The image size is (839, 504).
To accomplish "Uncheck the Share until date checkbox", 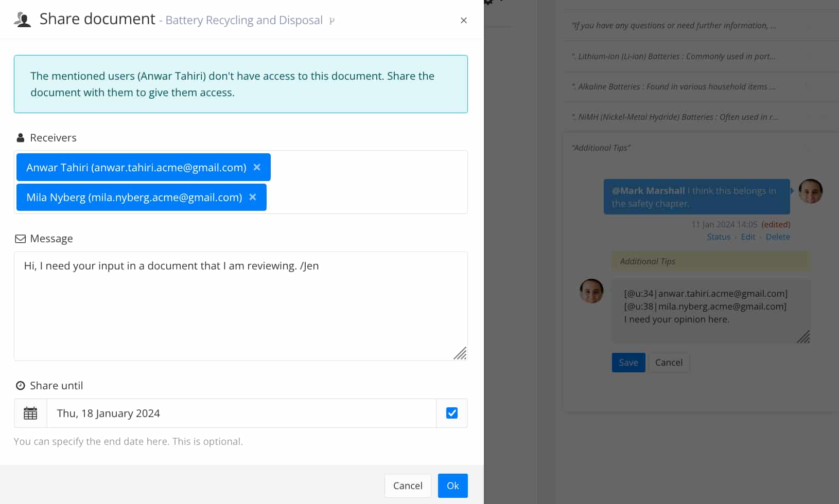I will [x=451, y=413].
